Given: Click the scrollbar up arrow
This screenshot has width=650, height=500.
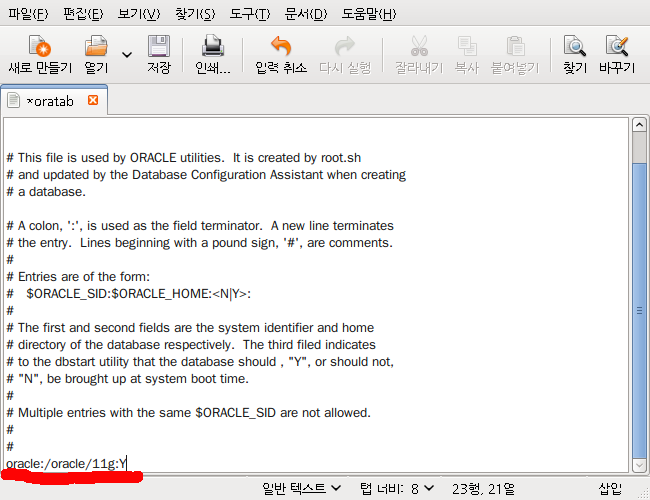Looking at the screenshot, I should [639, 124].
